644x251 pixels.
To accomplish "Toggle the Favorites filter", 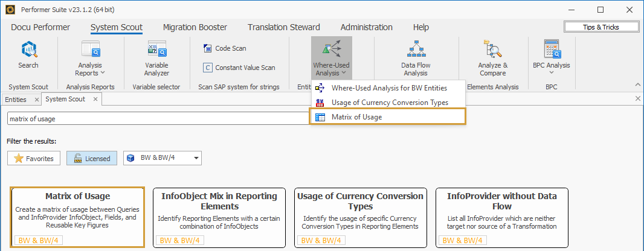I will coord(34,159).
